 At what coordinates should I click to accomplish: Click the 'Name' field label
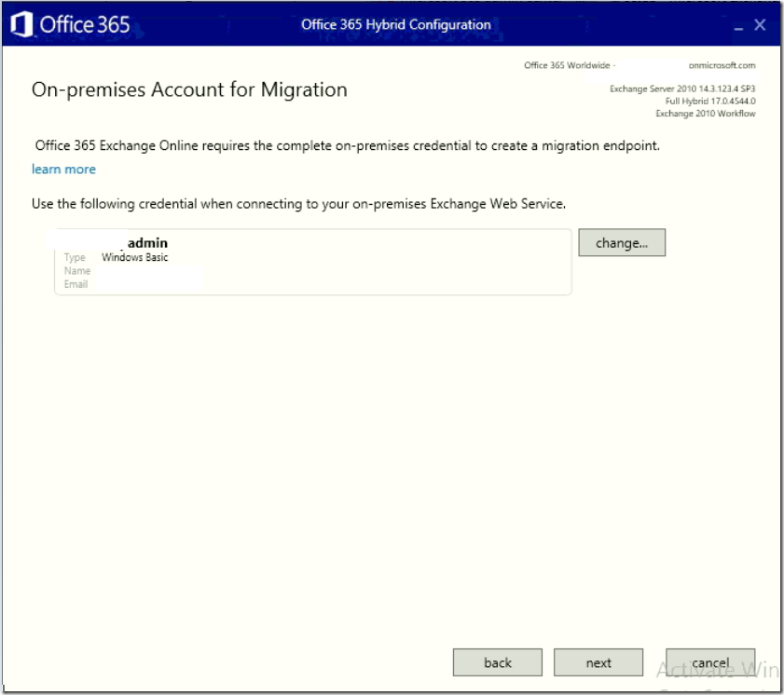click(x=77, y=271)
